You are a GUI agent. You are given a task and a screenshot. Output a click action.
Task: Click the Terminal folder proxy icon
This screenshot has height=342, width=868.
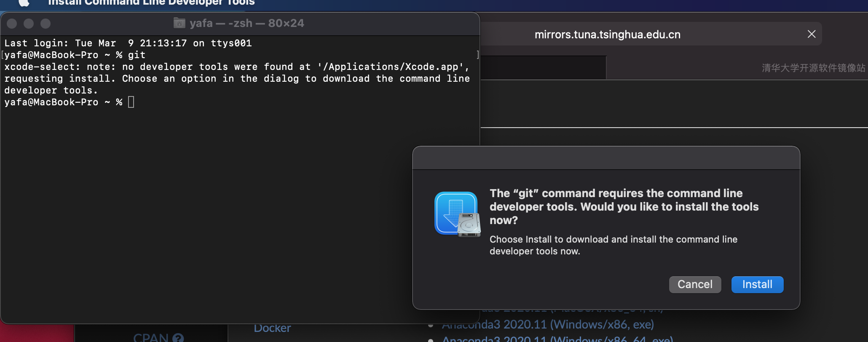pyautogui.click(x=179, y=23)
